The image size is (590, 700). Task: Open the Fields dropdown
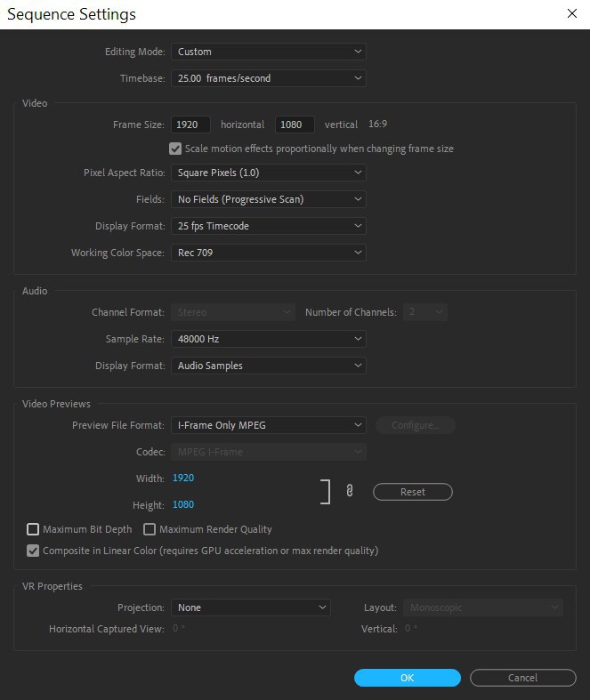269,199
